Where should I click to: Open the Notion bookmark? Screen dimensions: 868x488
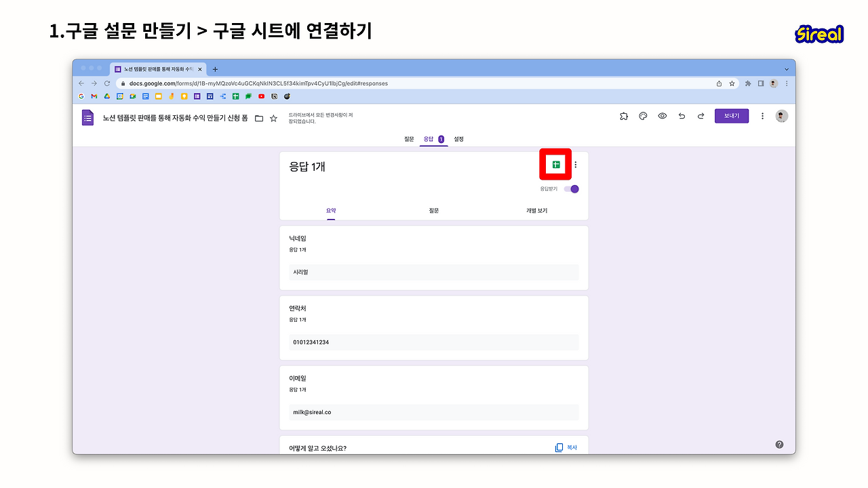(x=275, y=96)
